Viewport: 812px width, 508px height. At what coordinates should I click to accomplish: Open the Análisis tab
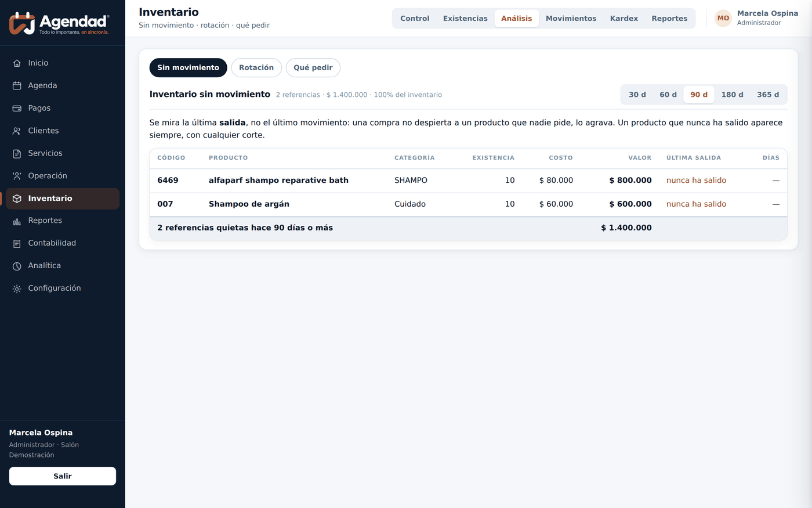[516, 19]
